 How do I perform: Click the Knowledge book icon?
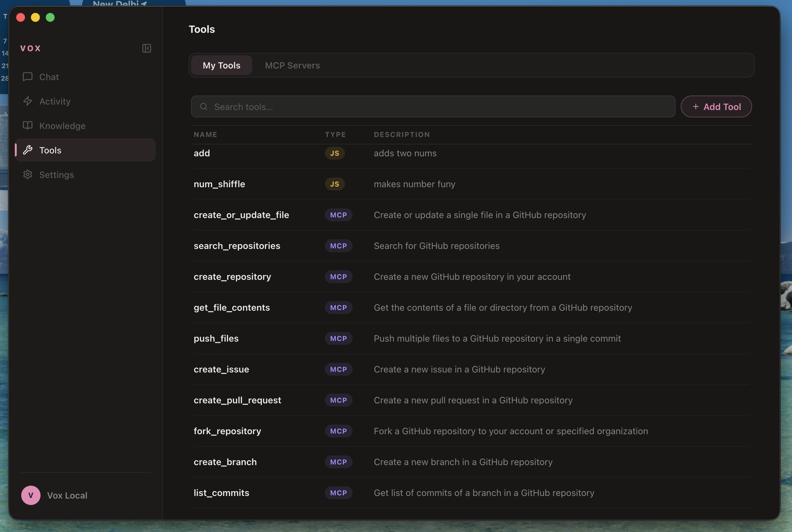[x=27, y=125]
